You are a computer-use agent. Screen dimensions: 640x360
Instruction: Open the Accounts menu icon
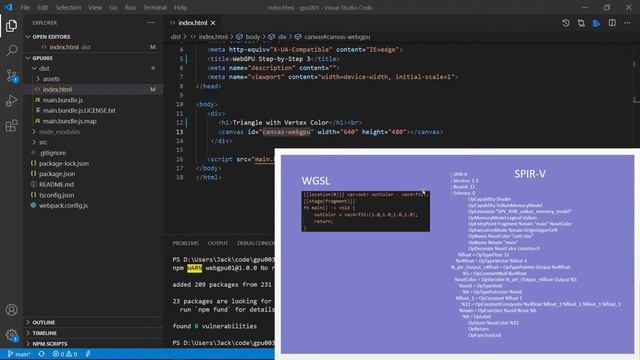(11, 310)
